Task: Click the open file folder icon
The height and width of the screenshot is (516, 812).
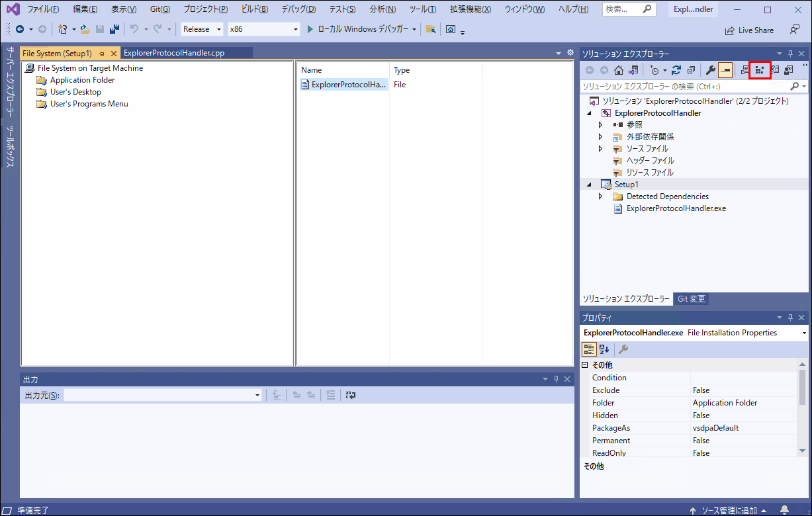Action: (x=85, y=29)
